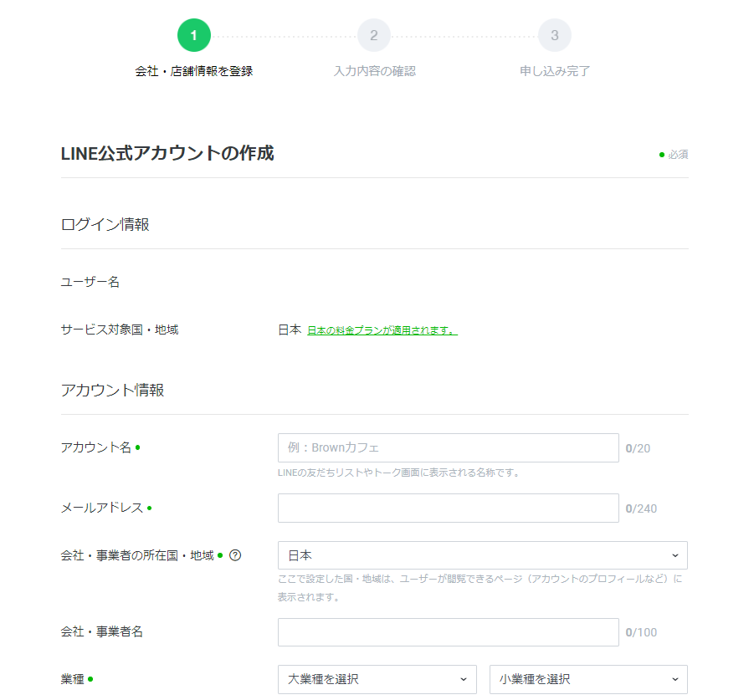Screen dimensions: 754x700
Task: Click the メールアドレス field label
Action: [102, 508]
